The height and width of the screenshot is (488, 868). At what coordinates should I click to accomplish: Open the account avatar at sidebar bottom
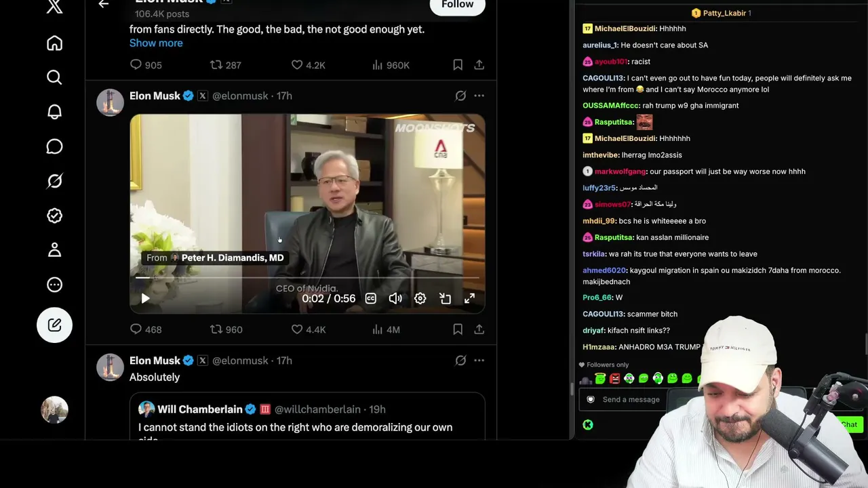click(x=54, y=410)
